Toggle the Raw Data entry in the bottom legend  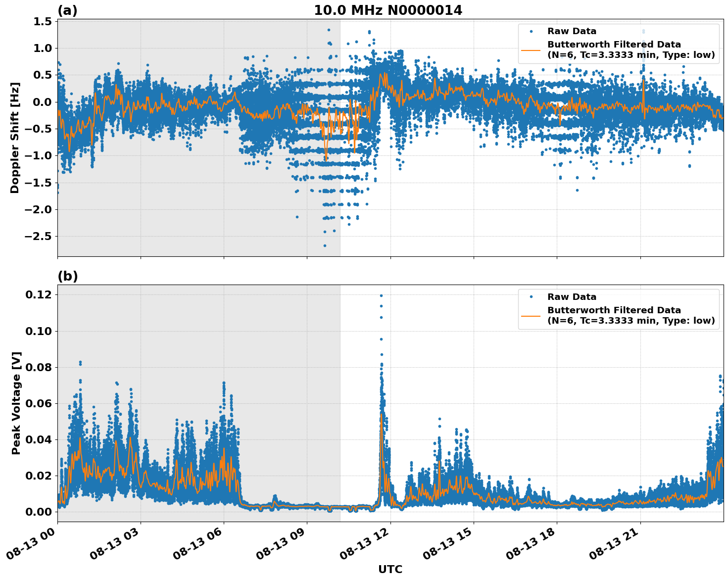point(570,296)
